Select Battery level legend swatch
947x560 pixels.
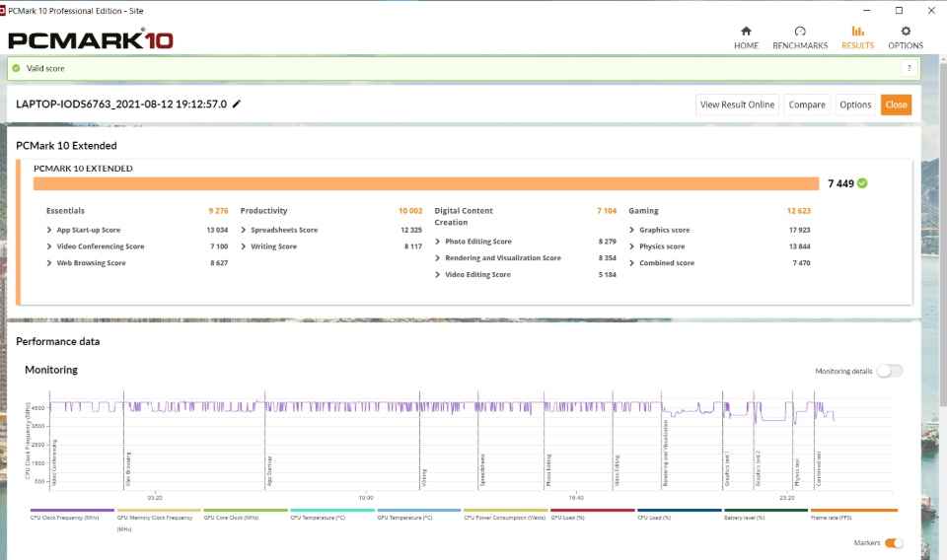pyautogui.click(x=765, y=510)
